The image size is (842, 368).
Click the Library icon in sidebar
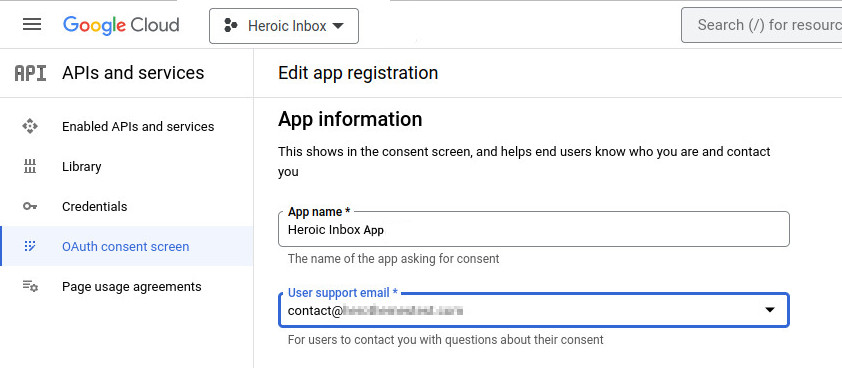(x=30, y=167)
